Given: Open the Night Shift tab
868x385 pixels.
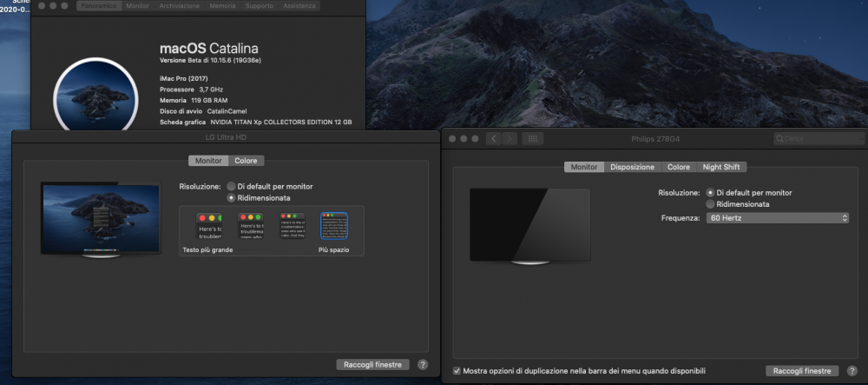Looking at the screenshot, I should (721, 167).
